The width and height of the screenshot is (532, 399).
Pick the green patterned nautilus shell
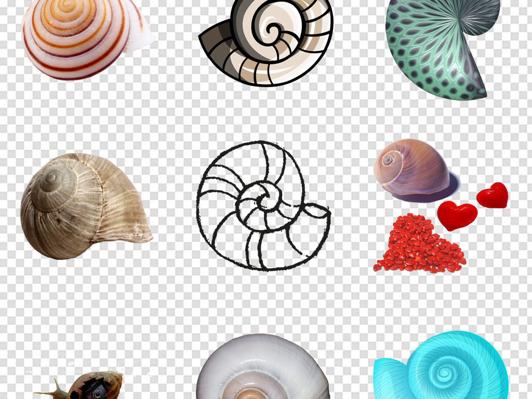(443, 49)
